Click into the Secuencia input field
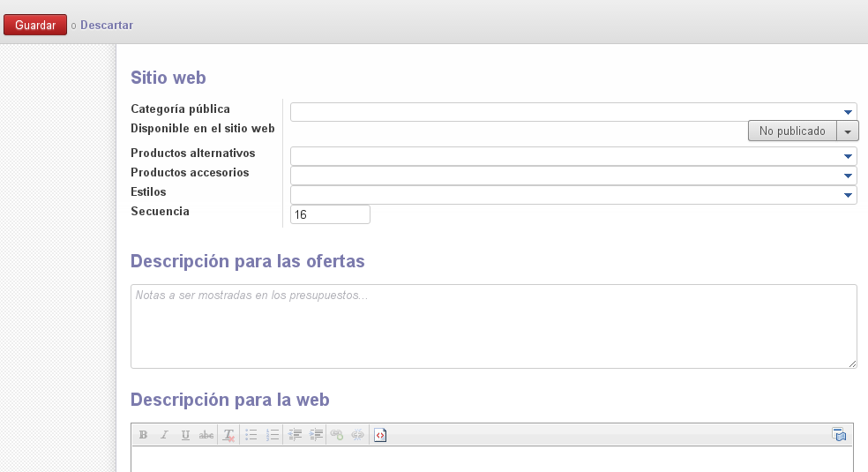The image size is (868, 472). (x=330, y=214)
